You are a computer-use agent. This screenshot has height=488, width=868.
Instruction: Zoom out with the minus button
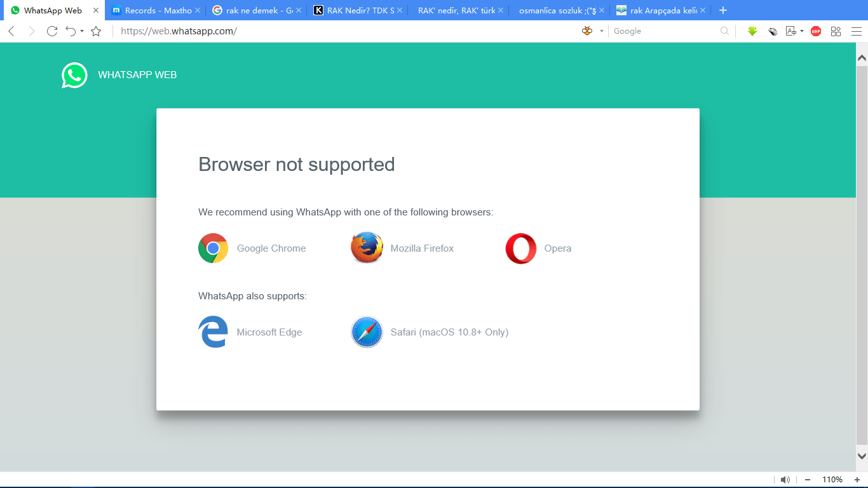(808, 480)
